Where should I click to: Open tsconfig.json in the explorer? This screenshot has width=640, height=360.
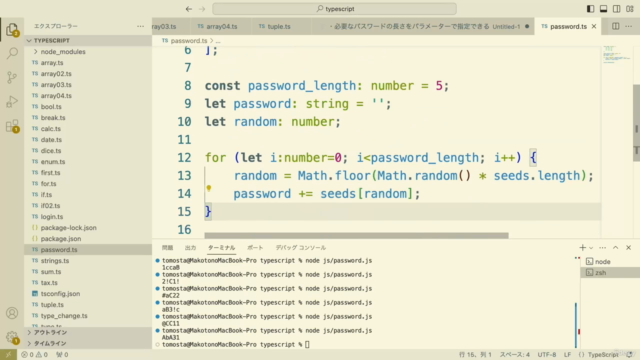(88, 294)
